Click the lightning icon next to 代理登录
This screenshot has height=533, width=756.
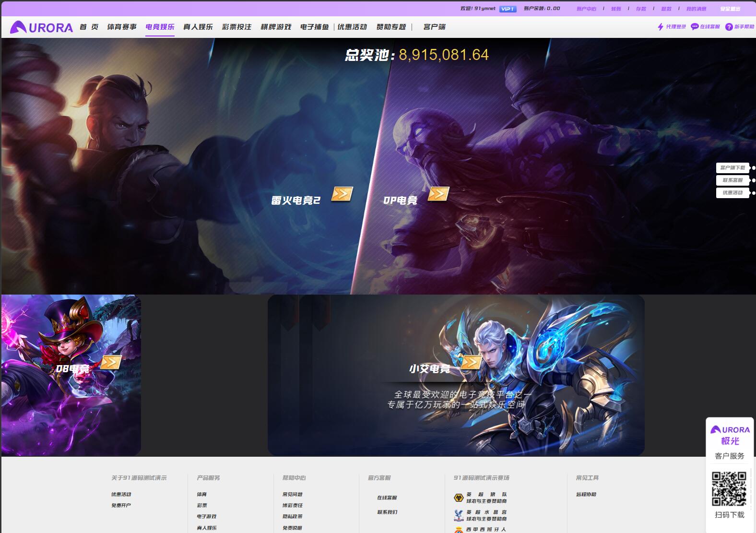(x=661, y=27)
